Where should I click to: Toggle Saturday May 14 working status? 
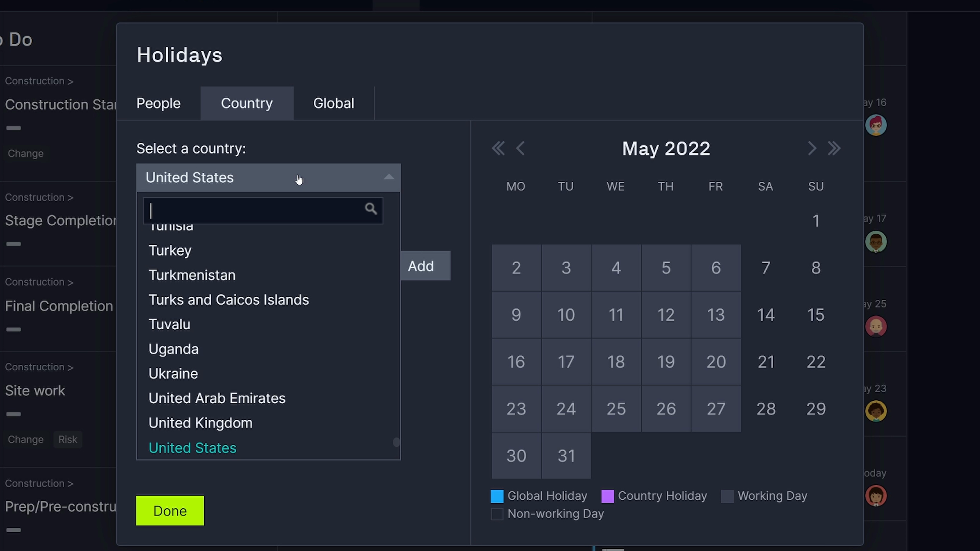pos(765,315)
